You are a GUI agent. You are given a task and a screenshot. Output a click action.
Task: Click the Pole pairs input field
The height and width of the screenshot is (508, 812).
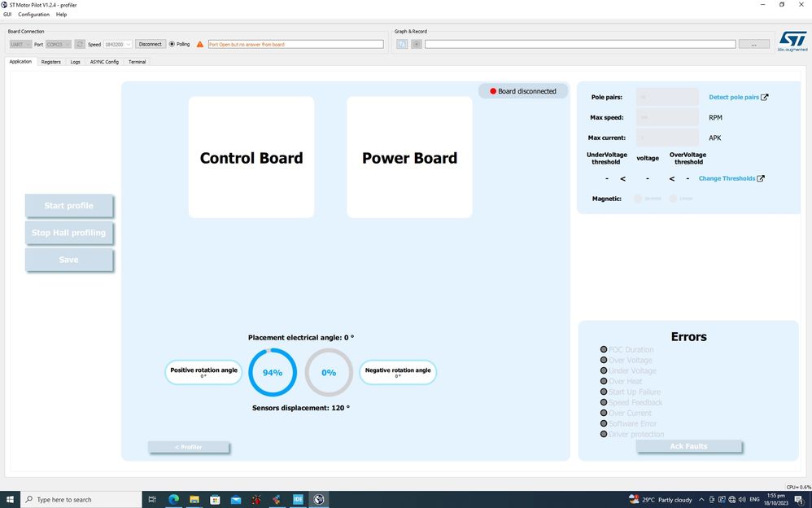[667, 97]
